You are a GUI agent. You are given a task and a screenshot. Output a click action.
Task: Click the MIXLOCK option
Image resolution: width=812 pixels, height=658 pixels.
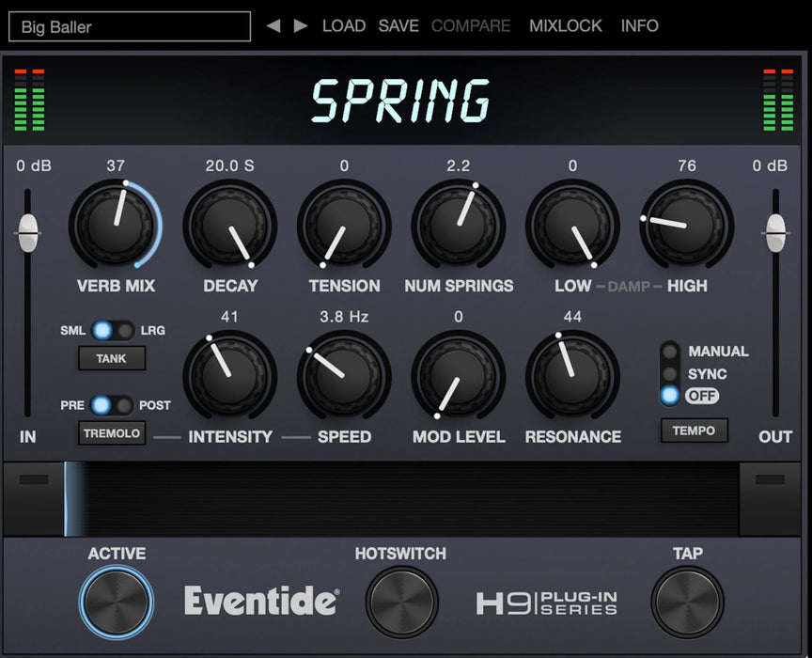(566, 25)
